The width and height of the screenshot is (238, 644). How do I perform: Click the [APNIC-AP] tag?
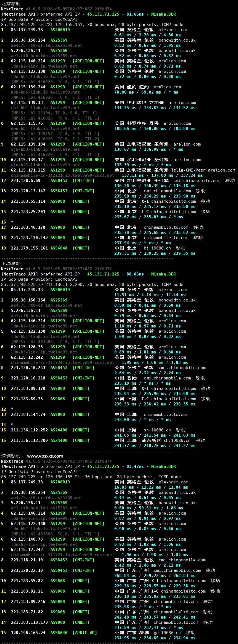pyautogui.click(x=85, y=633)
